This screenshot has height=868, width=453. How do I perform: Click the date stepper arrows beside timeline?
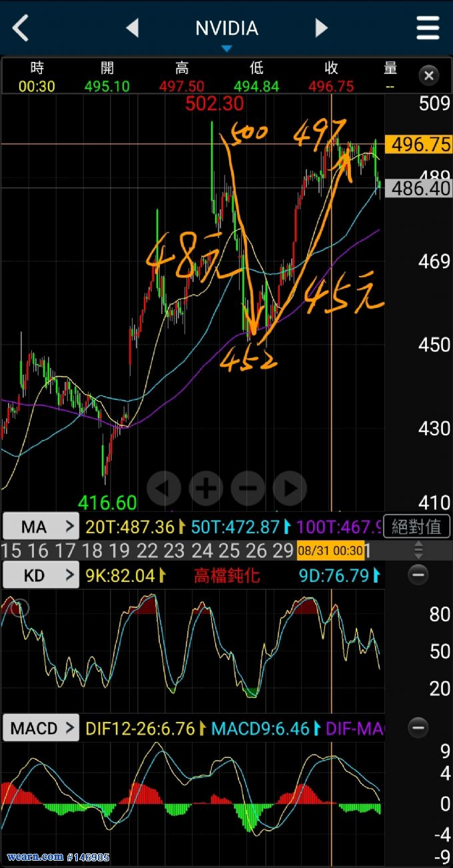point(418,550)
